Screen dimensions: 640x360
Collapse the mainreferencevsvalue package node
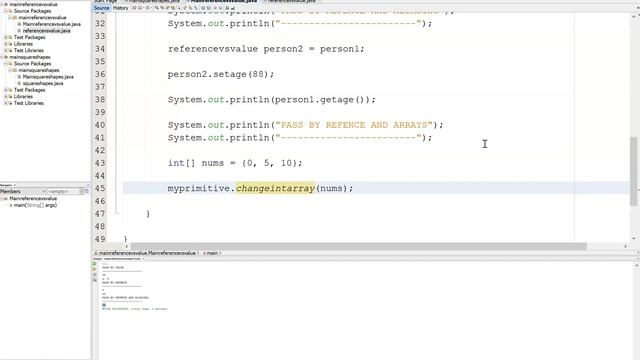pyautogui.click(x=10, y=18)
